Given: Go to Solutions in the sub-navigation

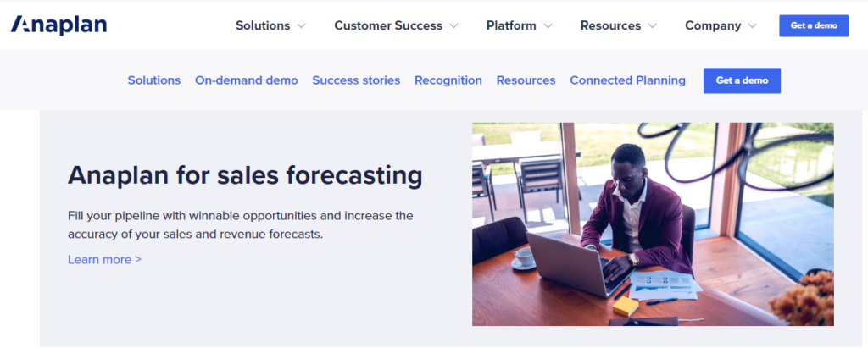Looking at the screenshot, I should 154,80.
